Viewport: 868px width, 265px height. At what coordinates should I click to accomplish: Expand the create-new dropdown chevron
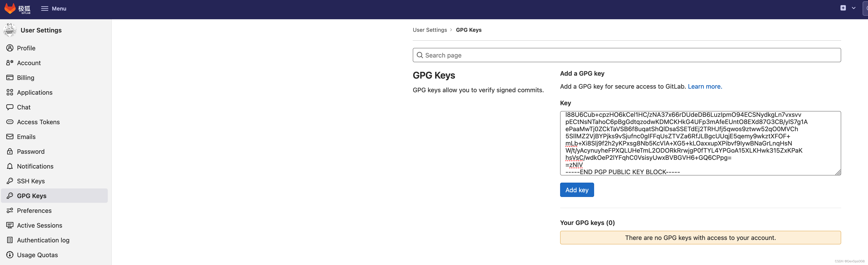click(853, 8)
